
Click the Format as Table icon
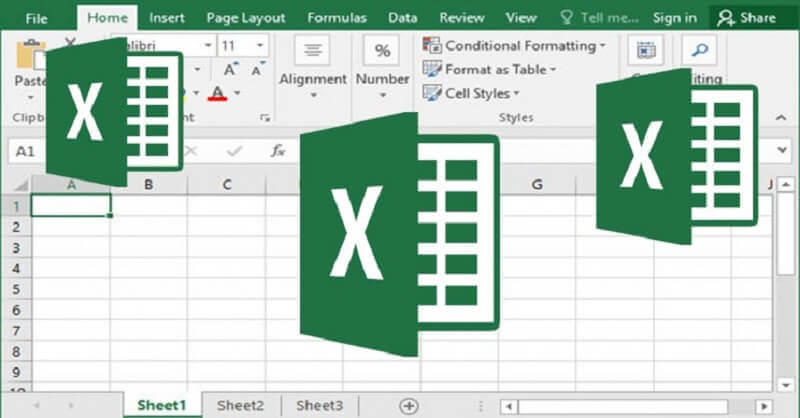pos(432,69)
